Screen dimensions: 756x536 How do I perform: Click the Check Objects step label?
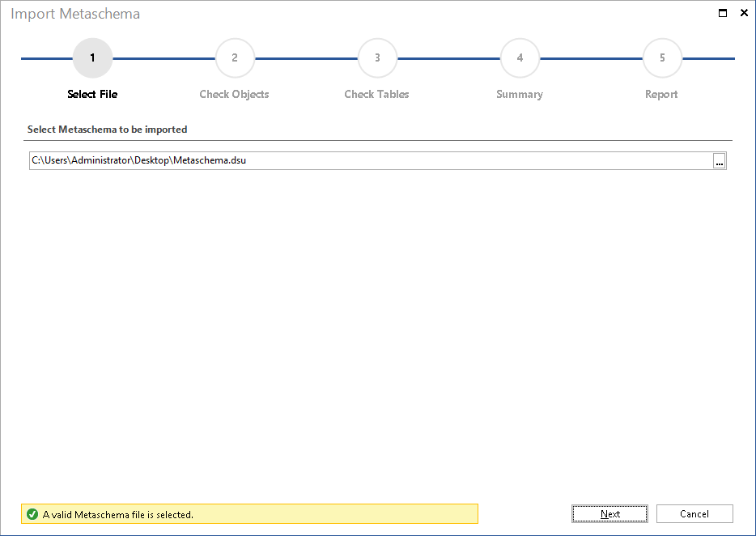pos(234,94)
